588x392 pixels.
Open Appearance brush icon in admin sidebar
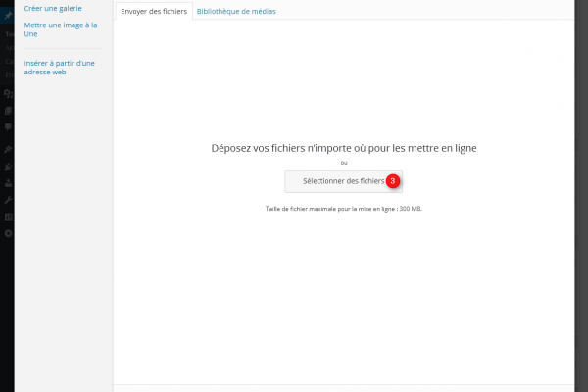8,149
